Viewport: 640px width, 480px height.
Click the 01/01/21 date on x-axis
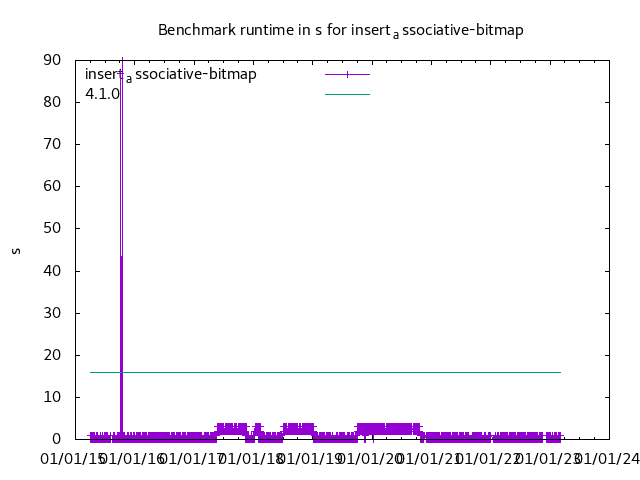pos(429,459)
